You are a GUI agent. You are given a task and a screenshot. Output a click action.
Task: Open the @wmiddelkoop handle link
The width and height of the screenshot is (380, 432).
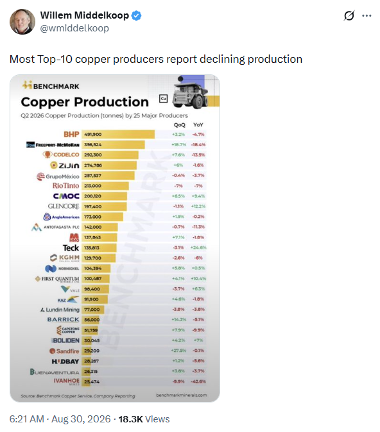(x=74, y=28)
